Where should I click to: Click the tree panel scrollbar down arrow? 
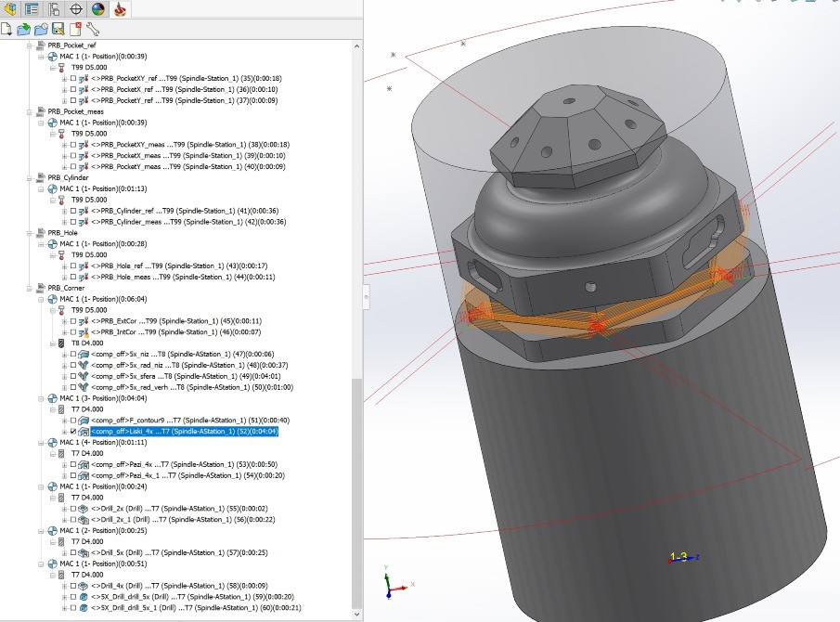[356, 613]
